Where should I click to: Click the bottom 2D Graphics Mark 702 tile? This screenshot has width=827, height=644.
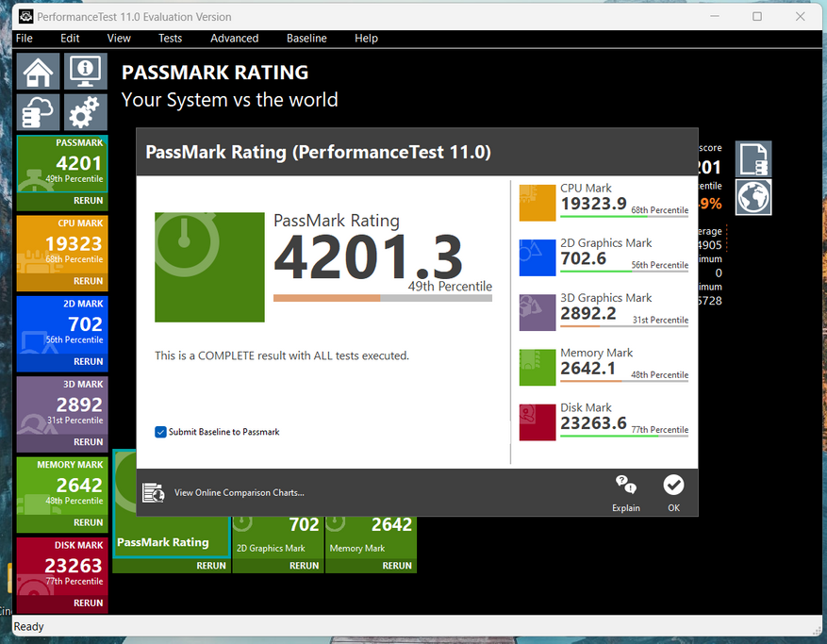(x=278, y=537)
